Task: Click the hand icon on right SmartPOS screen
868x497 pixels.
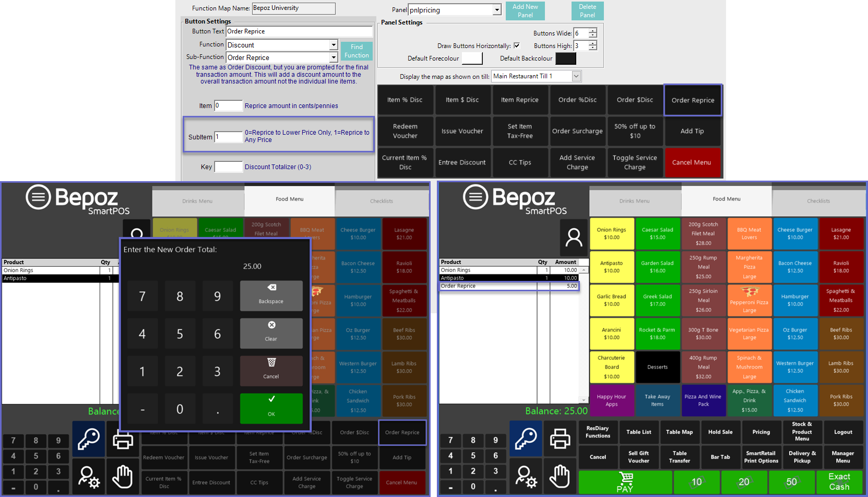Action: (560, 476)
